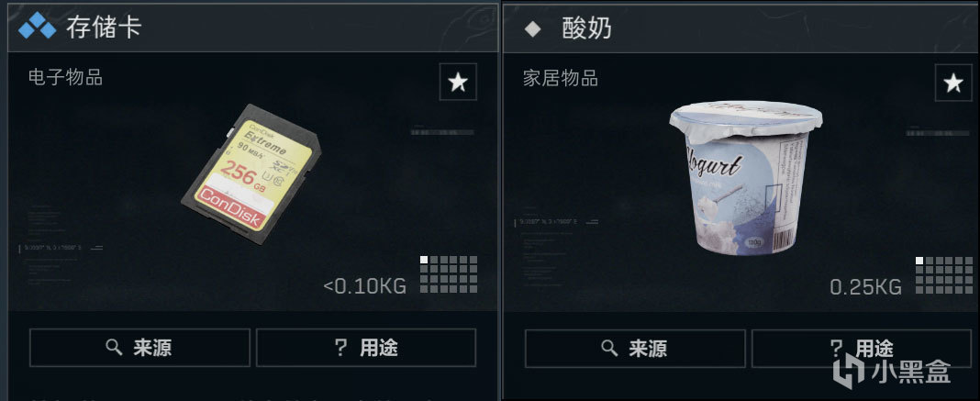Click the memory card inventory grid icon
This screenshot has width=980, height=401.
pos(449,274)
